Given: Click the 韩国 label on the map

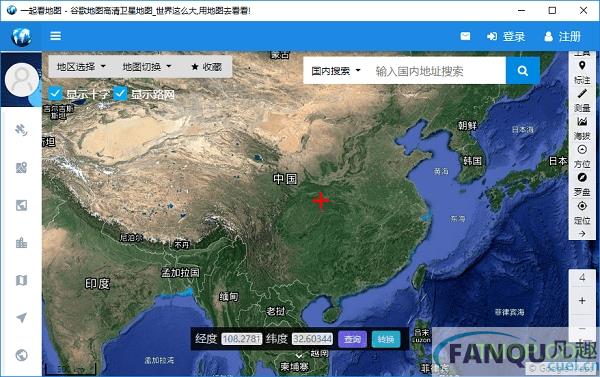Looking at the screenshot, I should click(472, 161).
